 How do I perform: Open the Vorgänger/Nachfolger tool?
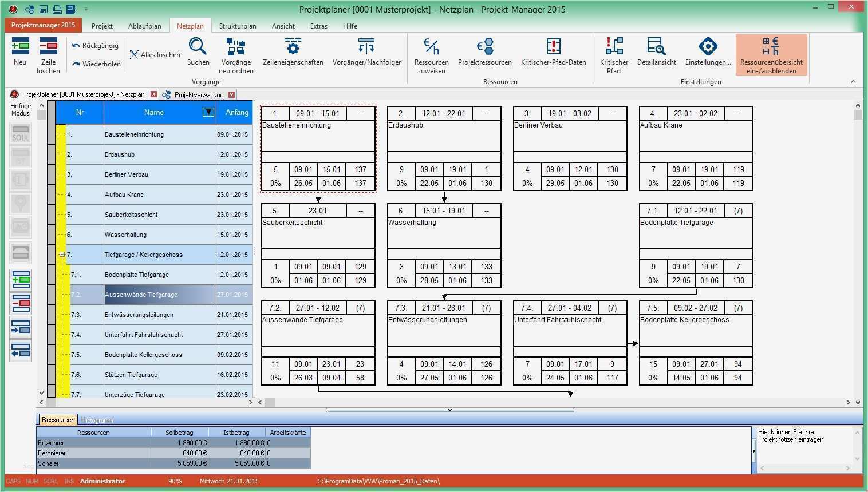pos(366,47)
